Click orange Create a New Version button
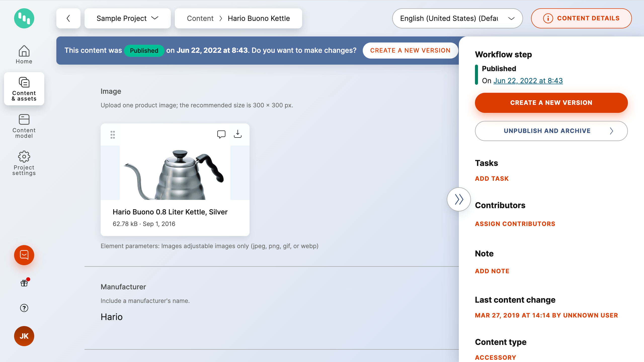644x362 pixels. tap(551, 103)
